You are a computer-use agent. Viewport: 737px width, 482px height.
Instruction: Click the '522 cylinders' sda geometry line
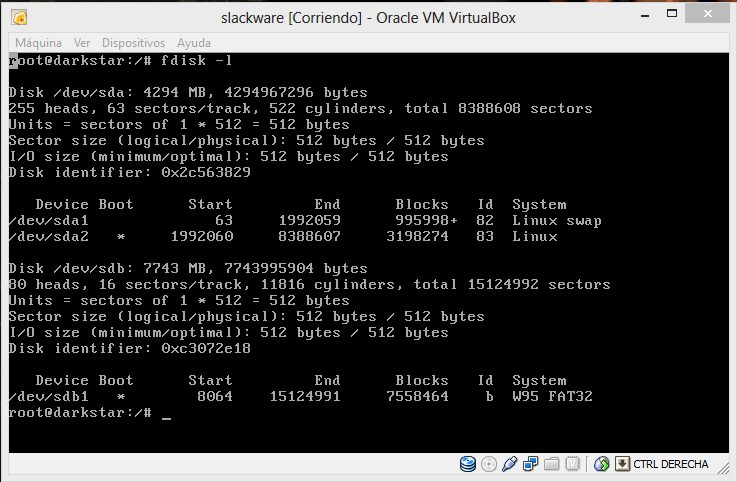point(300,109)
